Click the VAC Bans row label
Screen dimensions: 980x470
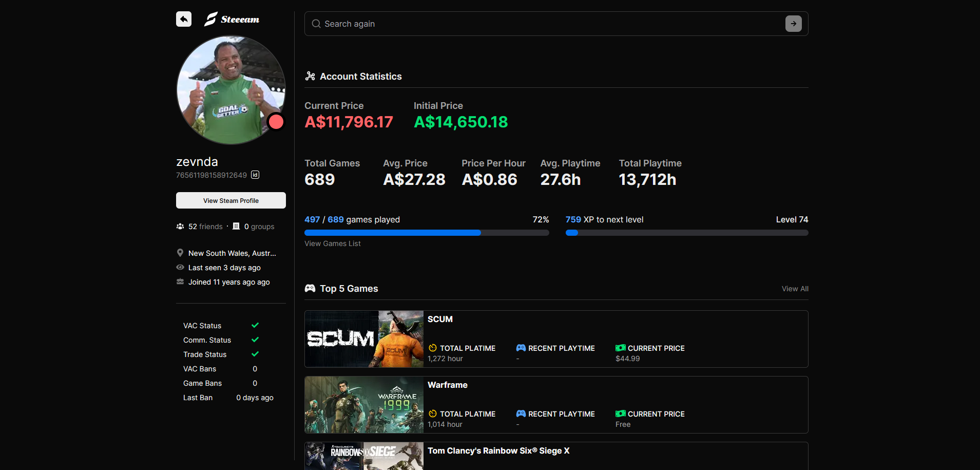[x=200, y=369]
